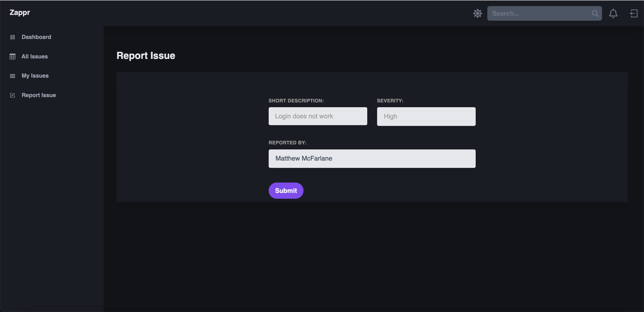The image size is (644, 312).
Task: Toggle the light/dark theme sun icon
Action: point(477,13)
